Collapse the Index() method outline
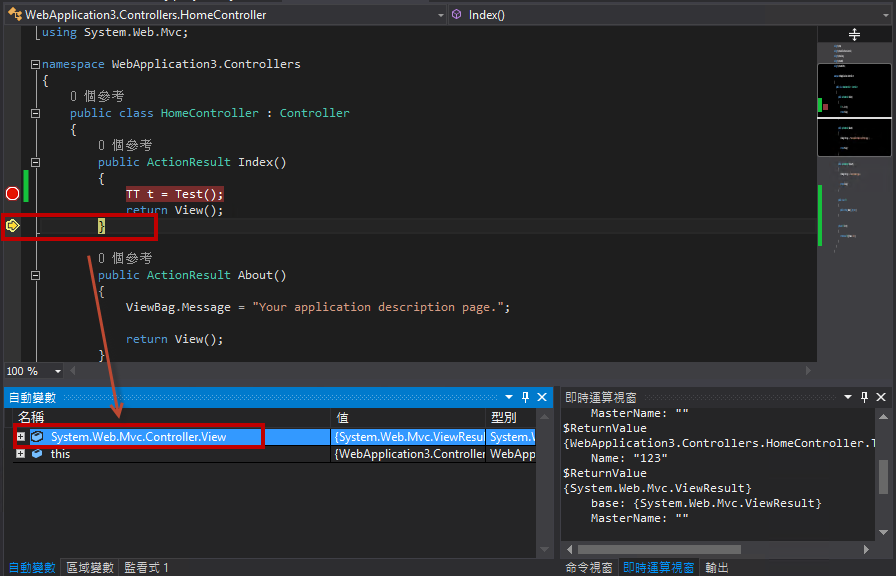This screenshot has width=896, height=576. pyautogui.click(x=35, y=163)
